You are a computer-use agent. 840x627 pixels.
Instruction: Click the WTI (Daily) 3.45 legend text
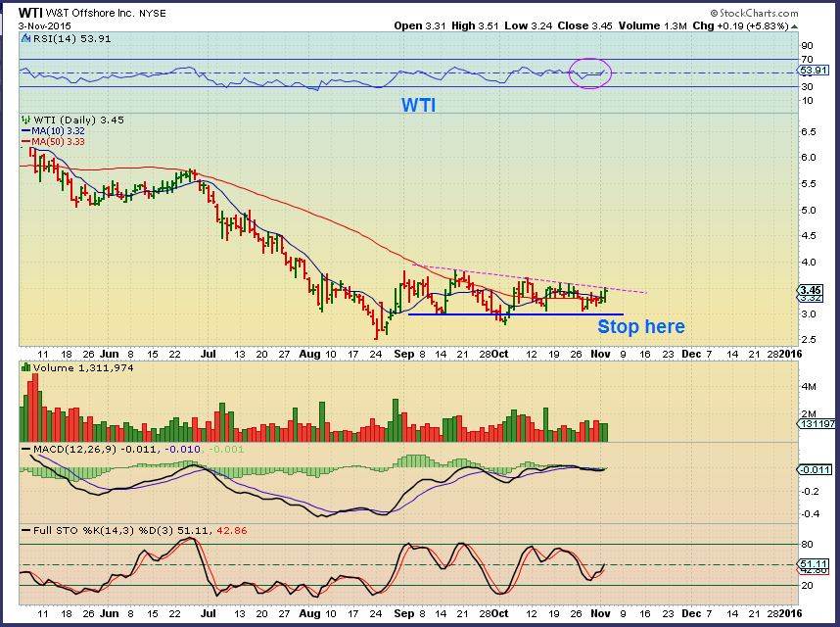click(x=78, y=120)
